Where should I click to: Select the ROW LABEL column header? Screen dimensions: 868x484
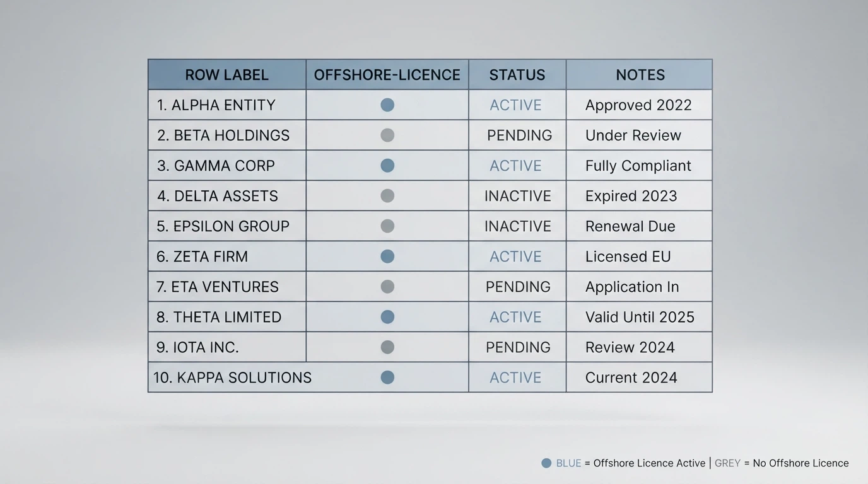point(227,74)
